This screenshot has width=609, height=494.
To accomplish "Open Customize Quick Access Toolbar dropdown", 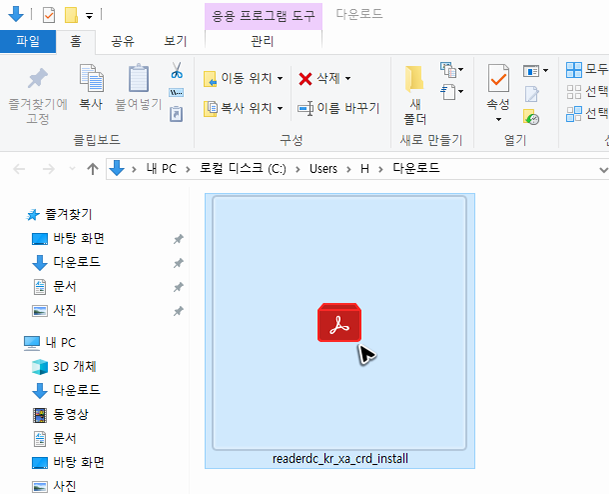I will [x=89, y=16].
